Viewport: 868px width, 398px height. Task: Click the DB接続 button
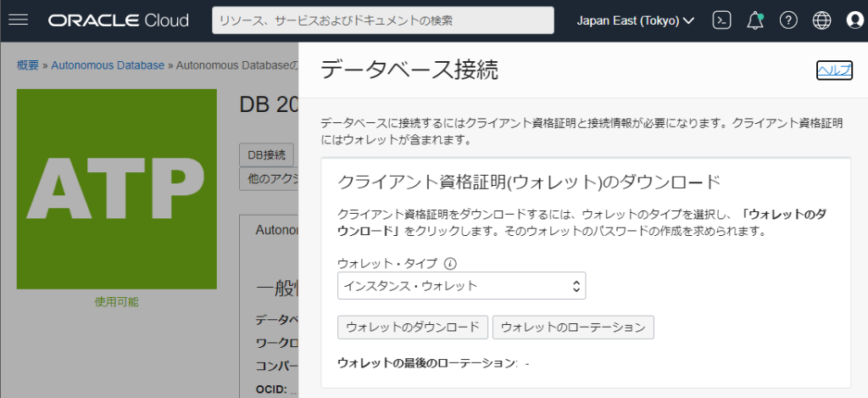click(266, 154)
